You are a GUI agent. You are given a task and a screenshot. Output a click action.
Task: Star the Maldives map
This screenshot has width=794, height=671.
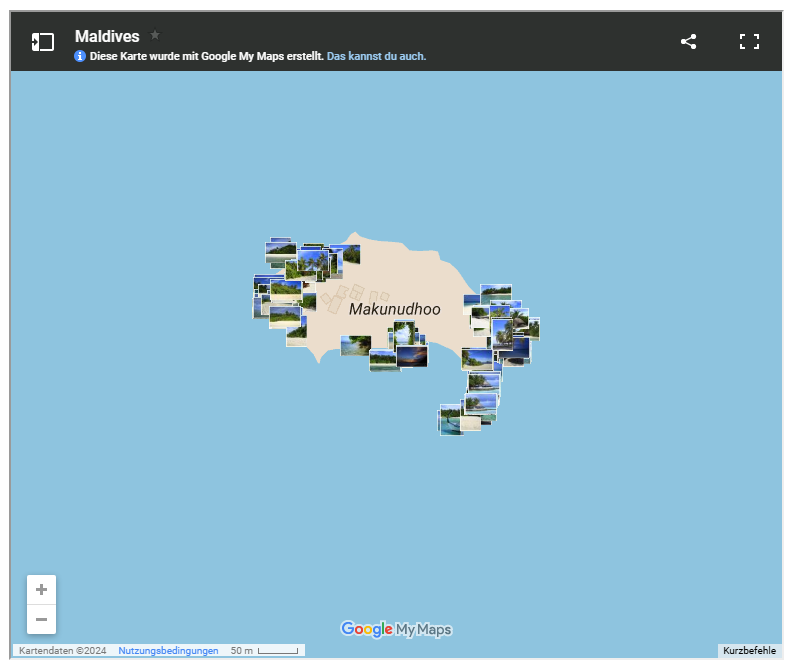click(x=155, y=35)
